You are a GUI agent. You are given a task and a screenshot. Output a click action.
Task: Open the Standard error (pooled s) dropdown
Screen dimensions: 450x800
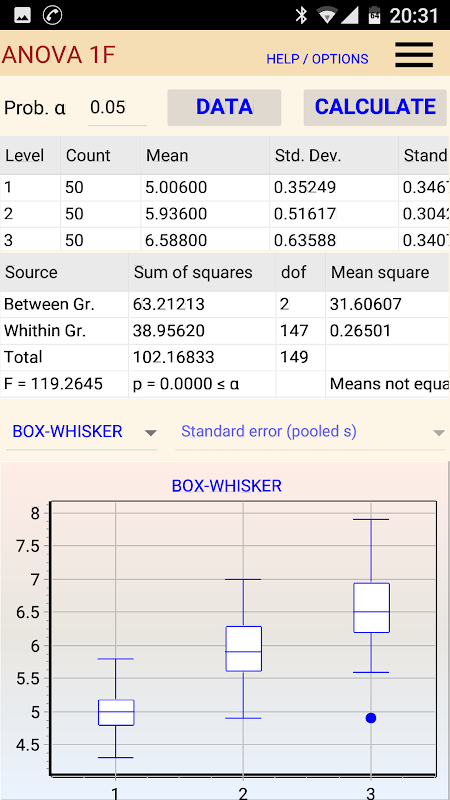(311, 432)
